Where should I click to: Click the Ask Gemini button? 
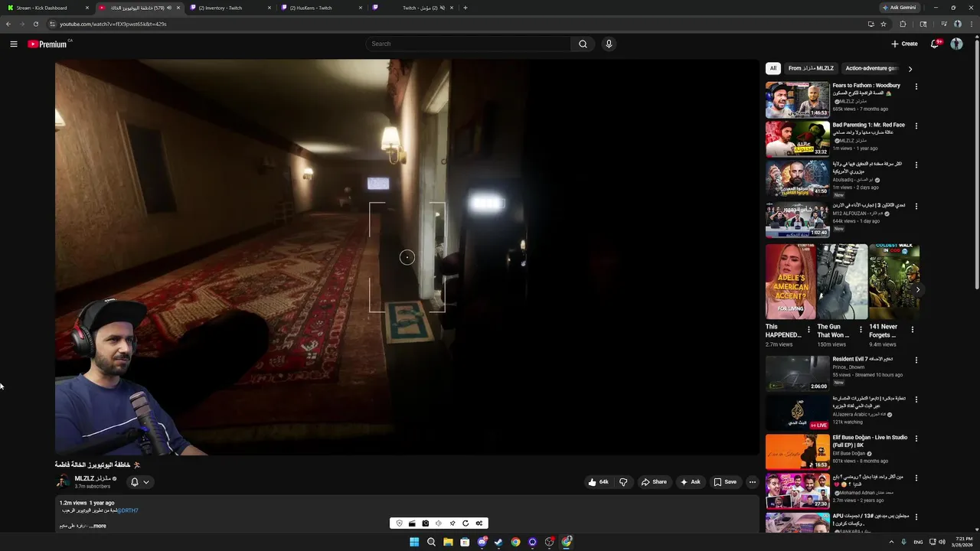(x=900, y=8)
